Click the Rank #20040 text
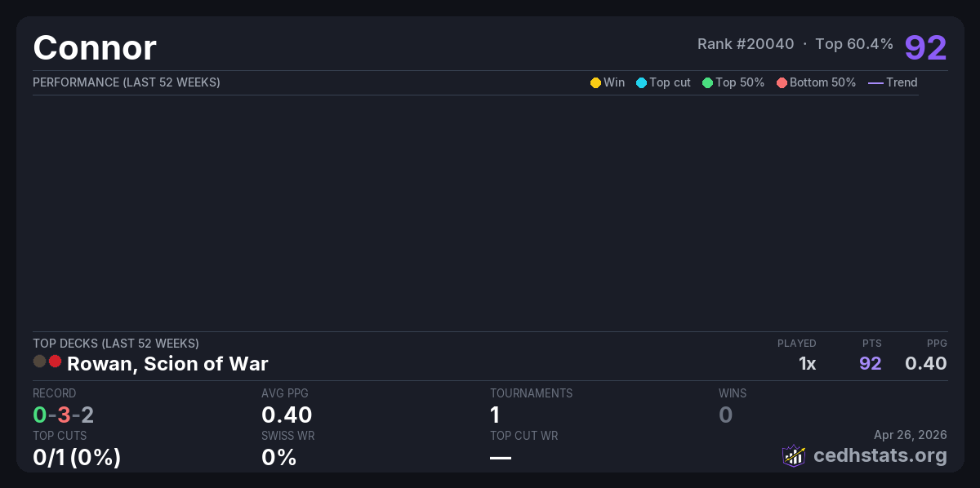 click(745, 44)
